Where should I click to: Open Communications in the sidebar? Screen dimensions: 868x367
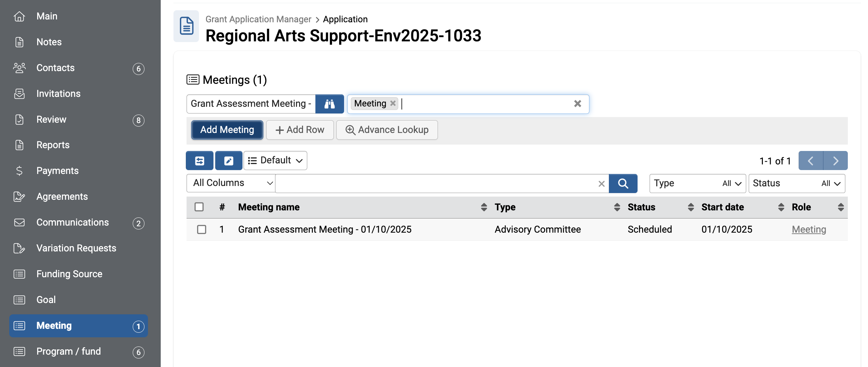click(73, 222)
